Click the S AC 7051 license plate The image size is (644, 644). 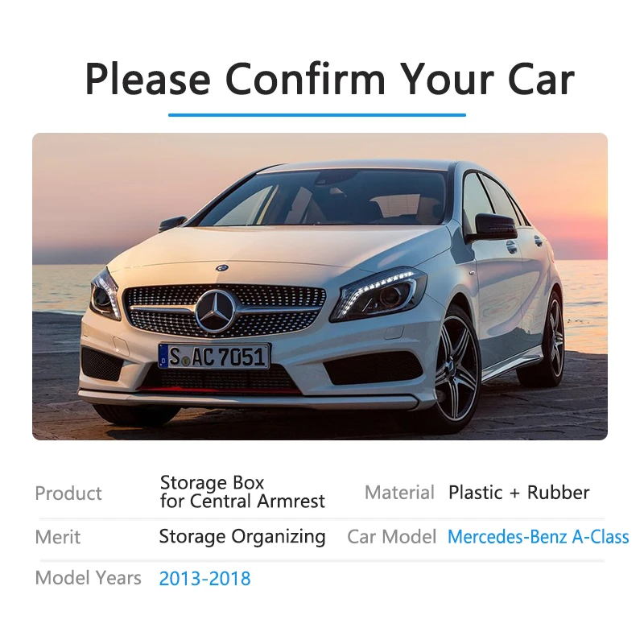[214, 356]
